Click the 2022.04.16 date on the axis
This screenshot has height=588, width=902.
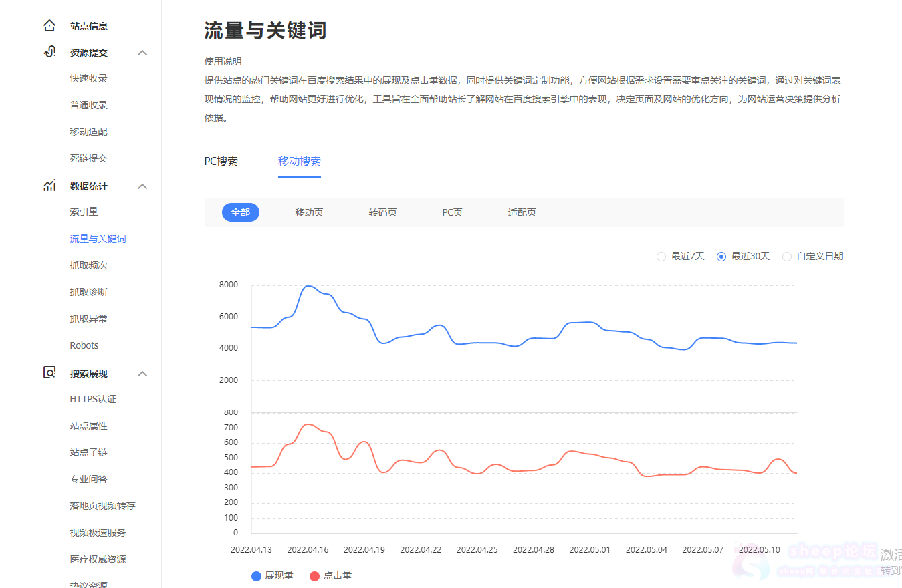[308, 549]
